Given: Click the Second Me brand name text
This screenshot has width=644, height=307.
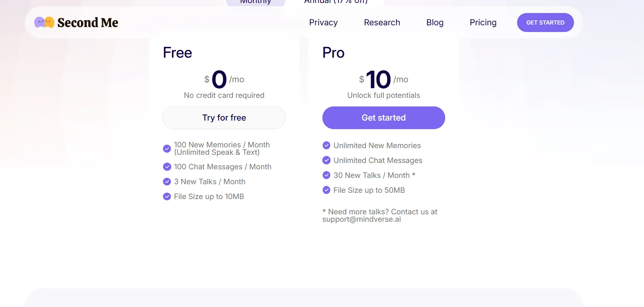Looking at the screenshot, I should coord(88,23).
